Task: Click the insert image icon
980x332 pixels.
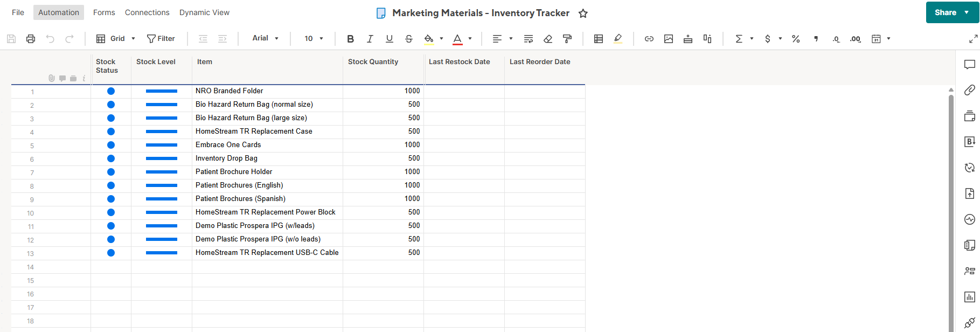Action: pos(669,39)
